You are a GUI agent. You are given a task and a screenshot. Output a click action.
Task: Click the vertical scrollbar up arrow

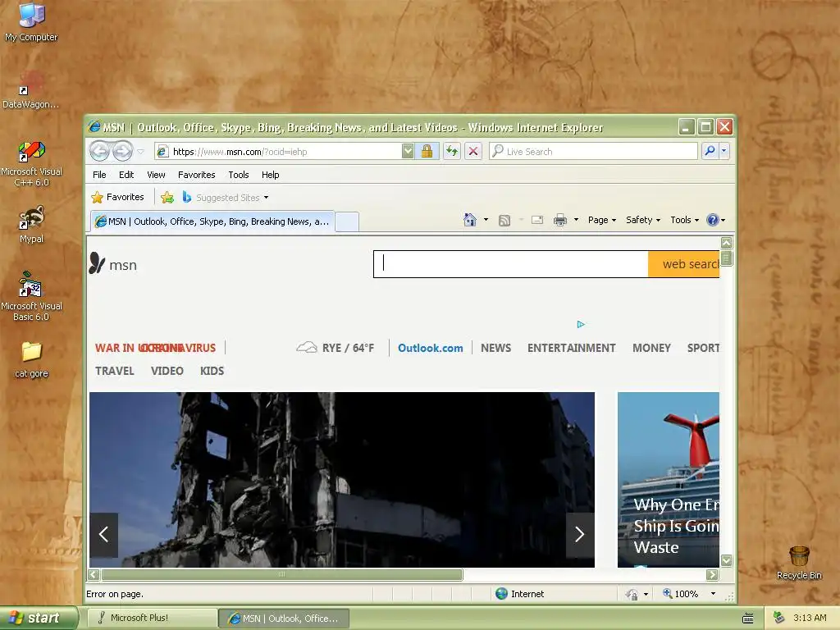point(727,243)
